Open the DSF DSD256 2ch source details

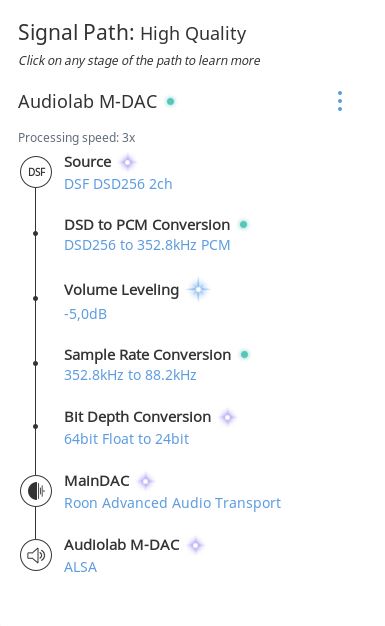[x=118, y=184]
